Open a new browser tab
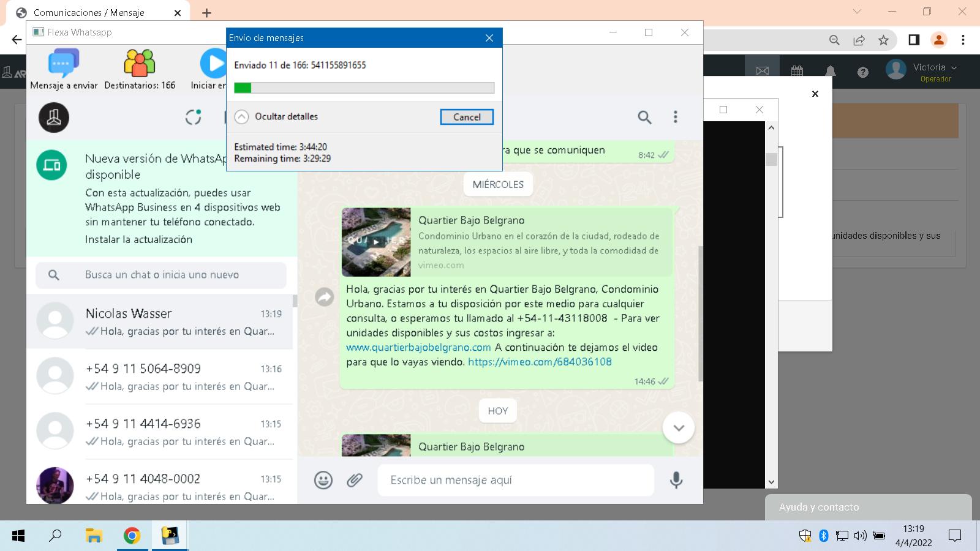Screen dimensions: 980x551 (207, 13)
